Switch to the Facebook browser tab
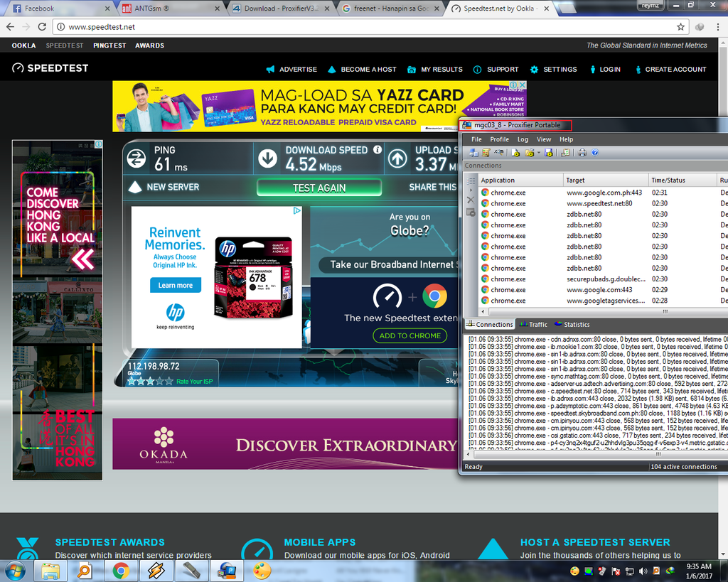The image size is (728, 582). [x=60, y=9]
